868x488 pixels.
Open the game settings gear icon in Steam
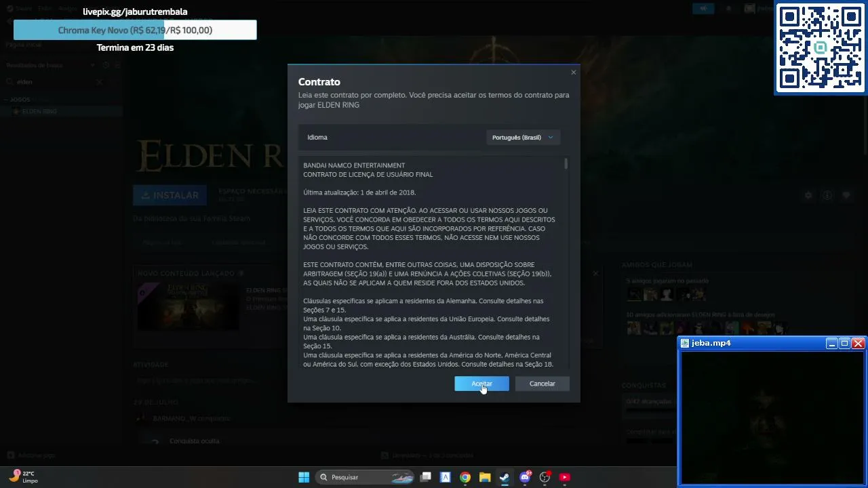click(808, 195)
